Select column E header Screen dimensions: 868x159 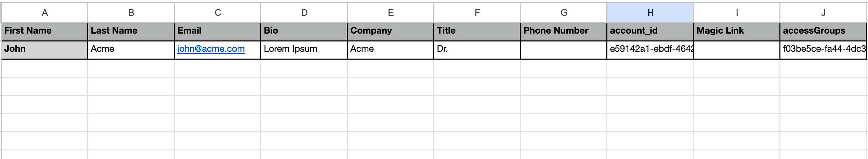click(391, 13)
